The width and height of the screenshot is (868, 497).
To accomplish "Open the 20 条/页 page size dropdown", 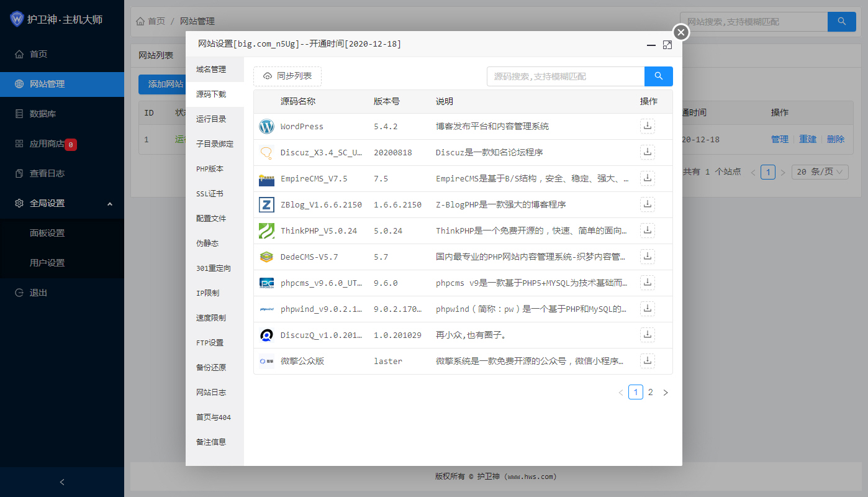I will [820, 172].
